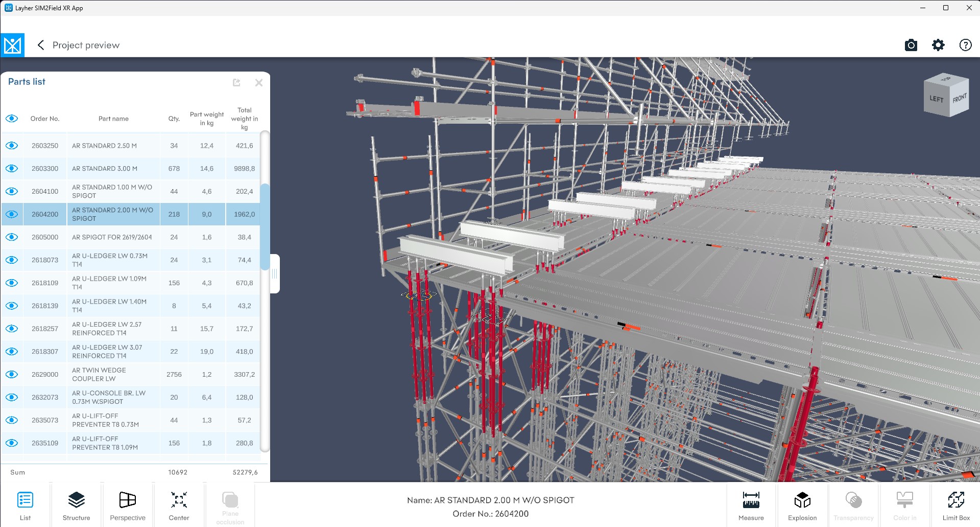
Task: Click the view cube FRONT face
Action: 959,98
